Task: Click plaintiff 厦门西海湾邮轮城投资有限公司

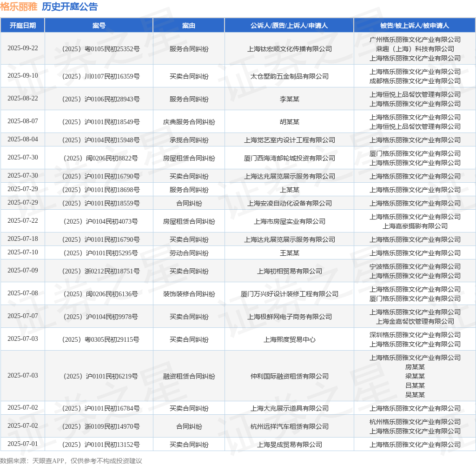Action: click(x=289, y=158)
